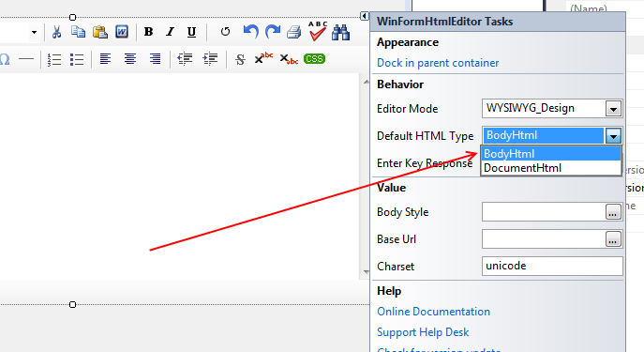Click the clear formatting circular arrow icon
The height and width of the screenshot is (352, 644).
[225, 32]
